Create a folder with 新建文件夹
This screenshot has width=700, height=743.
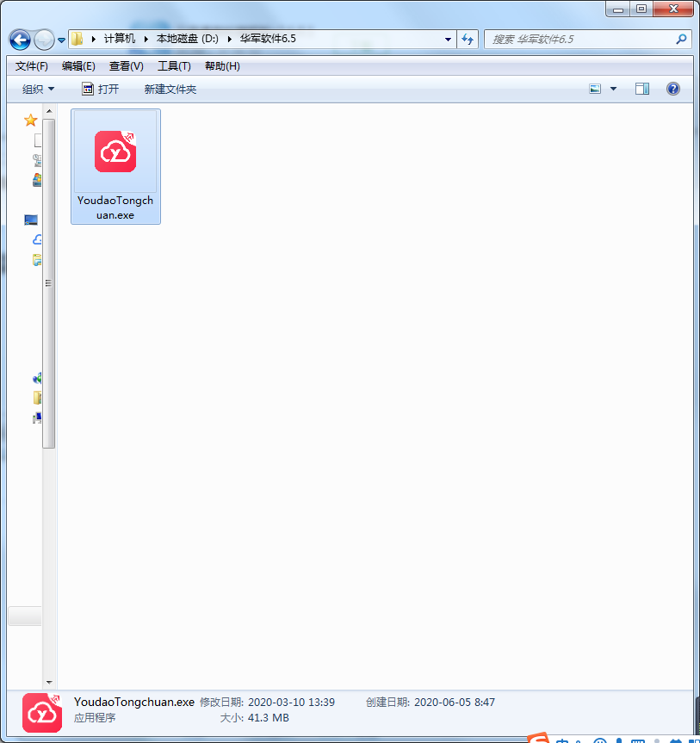[x=170, y=89]
